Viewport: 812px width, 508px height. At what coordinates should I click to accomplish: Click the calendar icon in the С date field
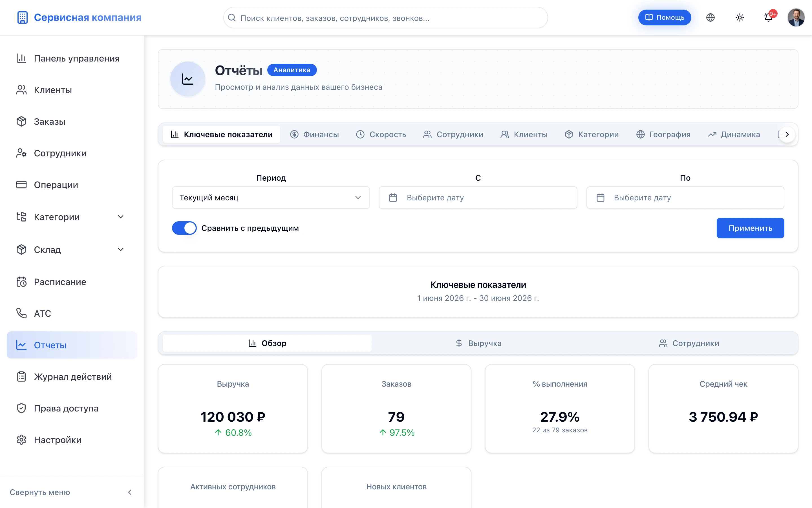(x=393, y=198)
